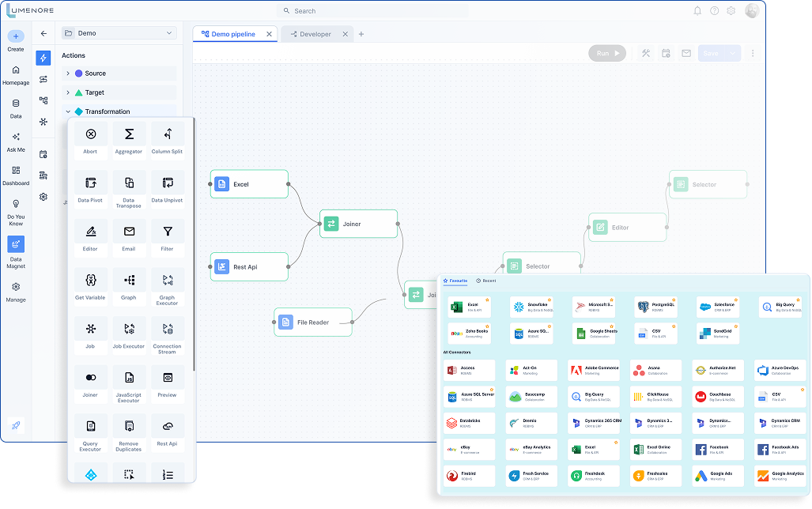Pick the Editor transformation in the palette
812x509 pixels.
pos(91,232)
